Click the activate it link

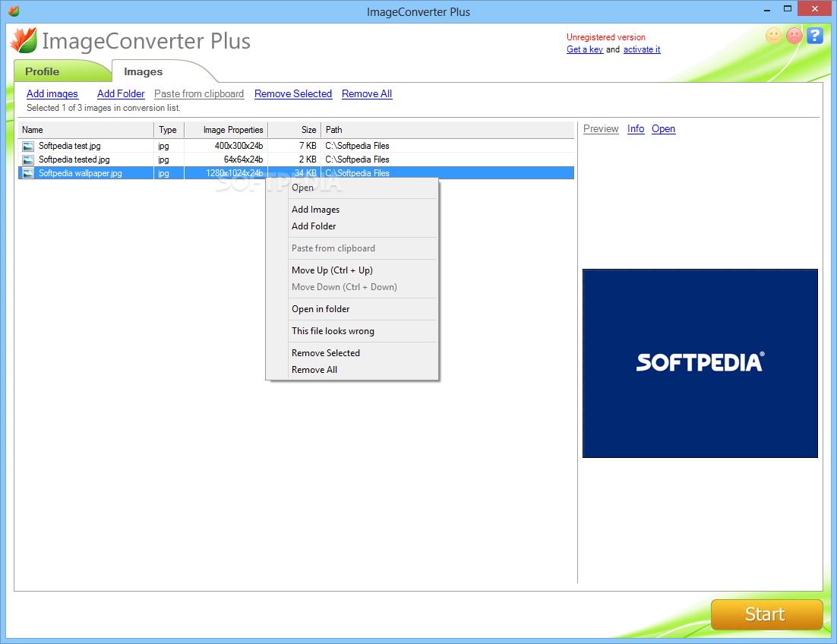coord(642,49)
